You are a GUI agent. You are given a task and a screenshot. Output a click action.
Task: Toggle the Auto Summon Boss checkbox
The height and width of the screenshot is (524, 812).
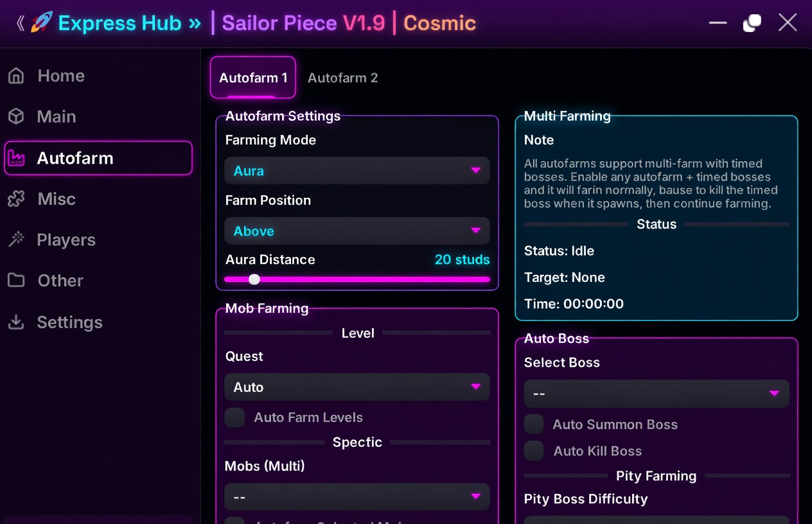point(534,424)
